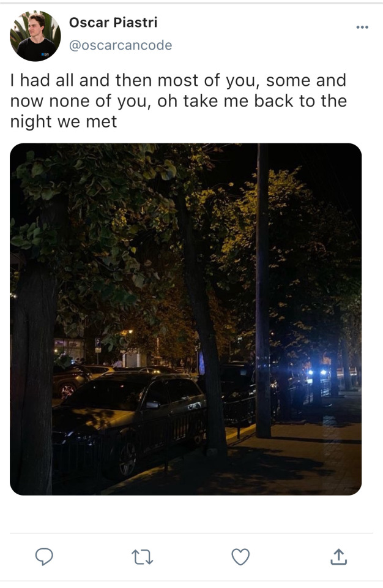Tap the large left tree trunk in the photo
This screenshot has height=588, width=383.
[33, 379]
